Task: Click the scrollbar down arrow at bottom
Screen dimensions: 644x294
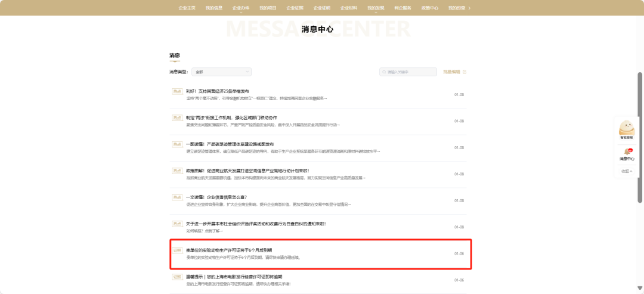Action: point(639,288)
